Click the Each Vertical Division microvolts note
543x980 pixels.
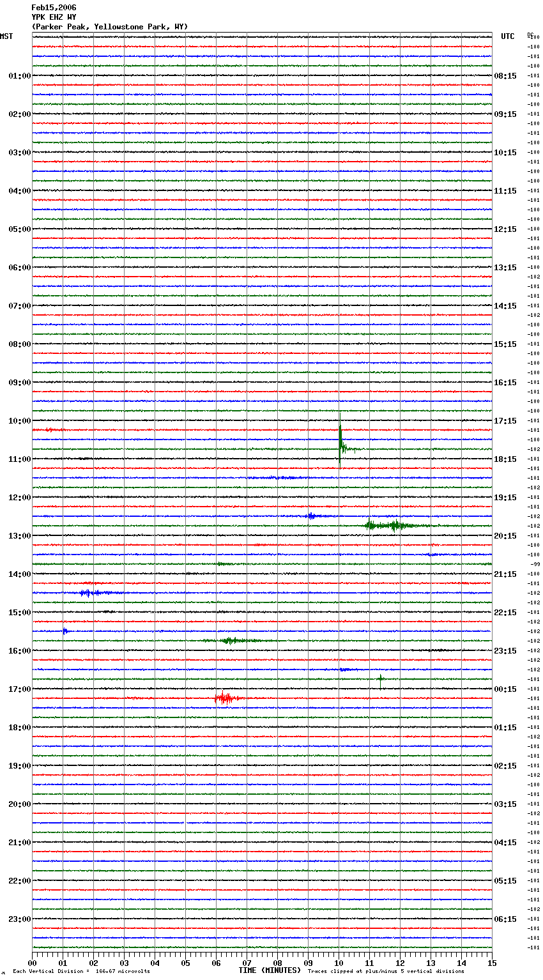click(x=81, y=972)
